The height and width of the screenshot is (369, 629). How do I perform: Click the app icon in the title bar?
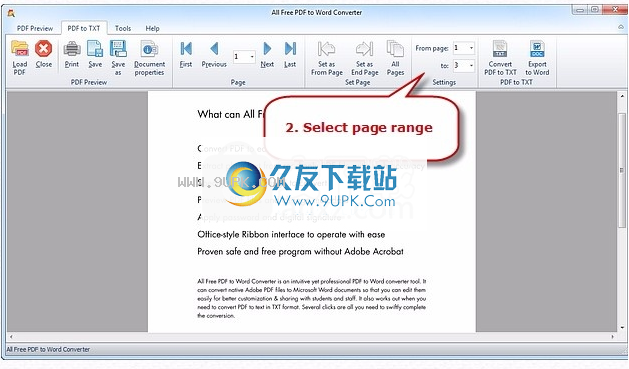(11, 13)
